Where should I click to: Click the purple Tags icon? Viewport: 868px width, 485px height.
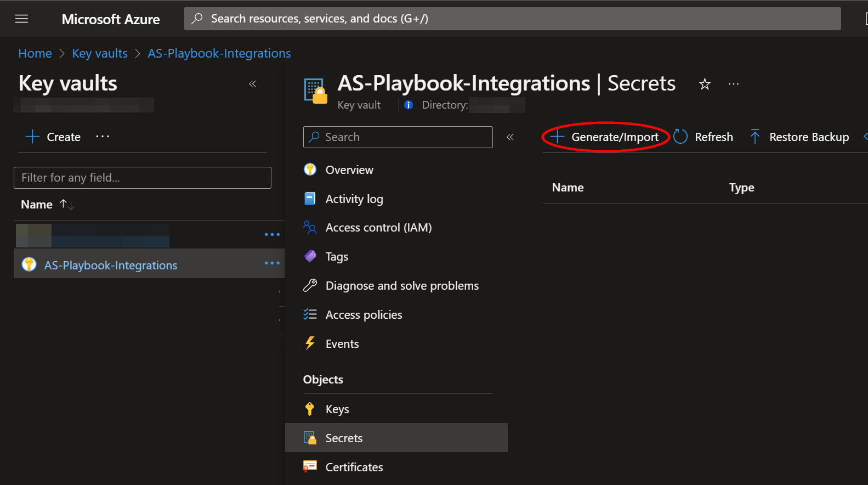coord(310,256)
